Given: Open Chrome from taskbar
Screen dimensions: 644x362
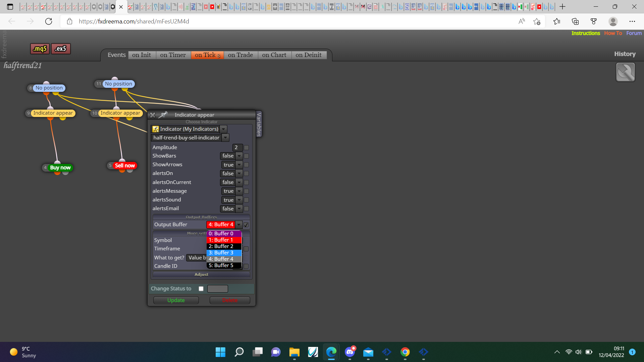Looking at the screenshot, I should pyautogui.click(x=405, y=352).
